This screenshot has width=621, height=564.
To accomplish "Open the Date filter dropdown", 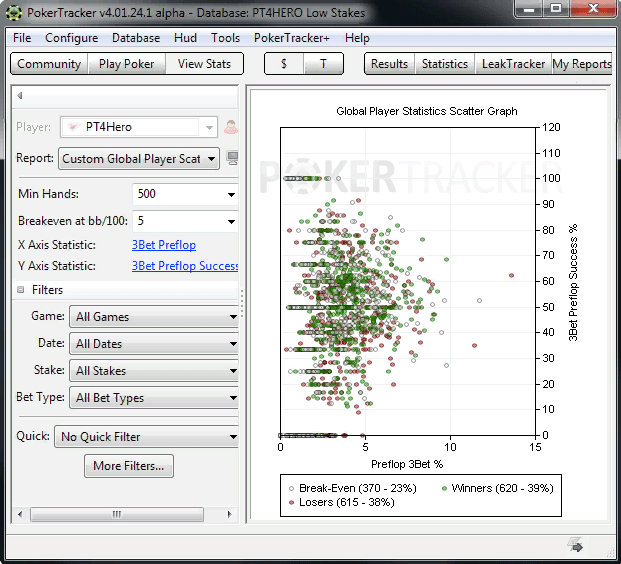I will (x=154, y=343).
